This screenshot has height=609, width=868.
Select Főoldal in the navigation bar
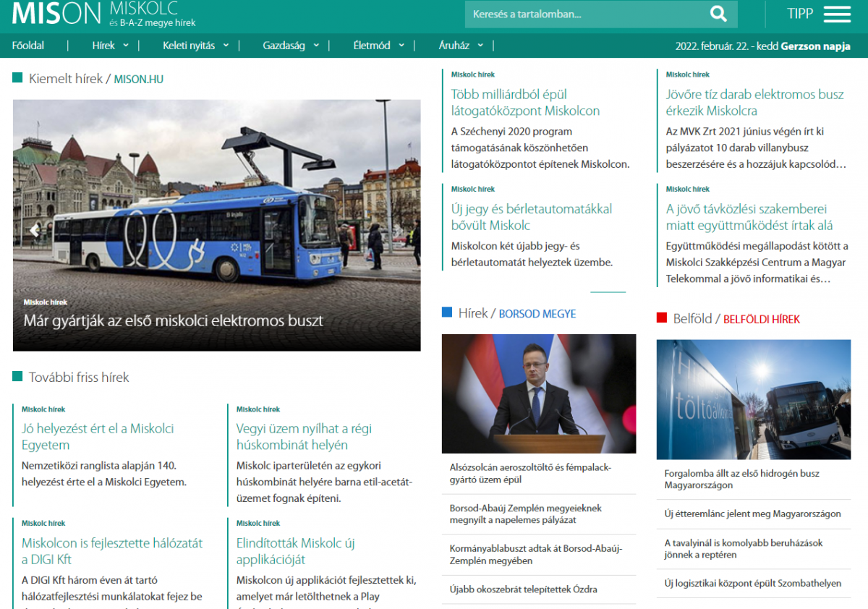[x=28, y=45]
